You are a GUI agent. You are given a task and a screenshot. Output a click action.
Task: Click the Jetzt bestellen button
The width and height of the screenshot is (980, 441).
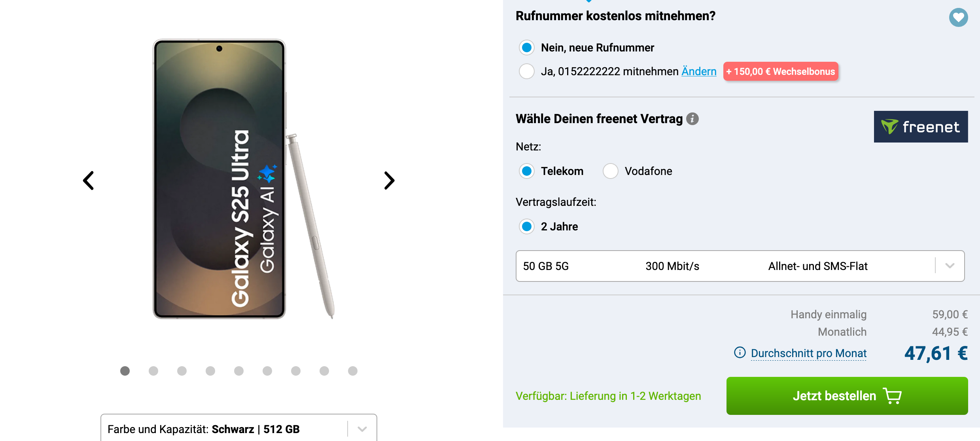point(847,396)
